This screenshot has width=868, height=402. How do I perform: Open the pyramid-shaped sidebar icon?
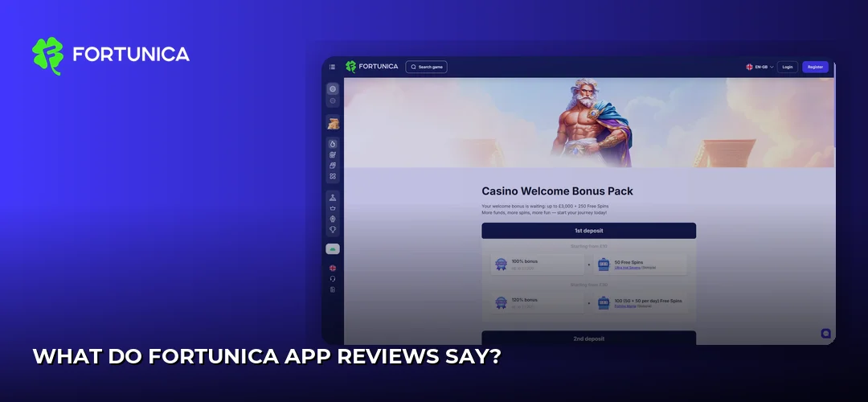coord(333,198)
